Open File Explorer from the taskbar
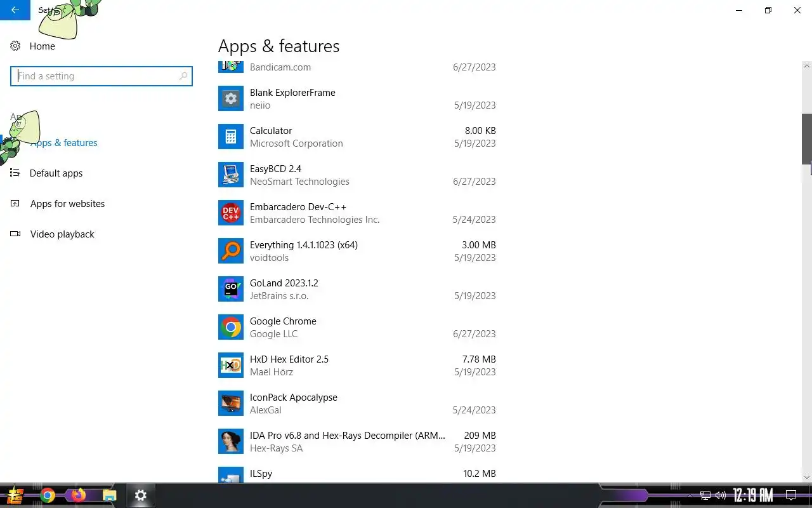812x508 pixels. pos(110,495)
